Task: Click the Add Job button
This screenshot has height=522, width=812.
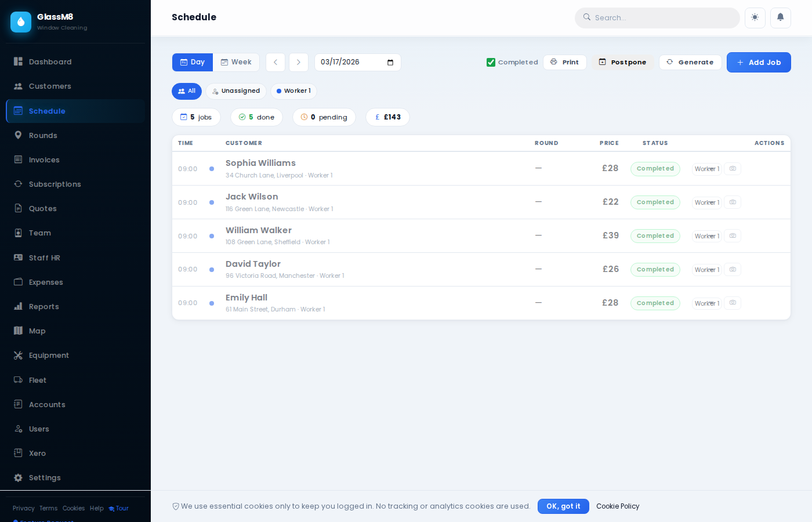Action: click(x=759, y=62)
